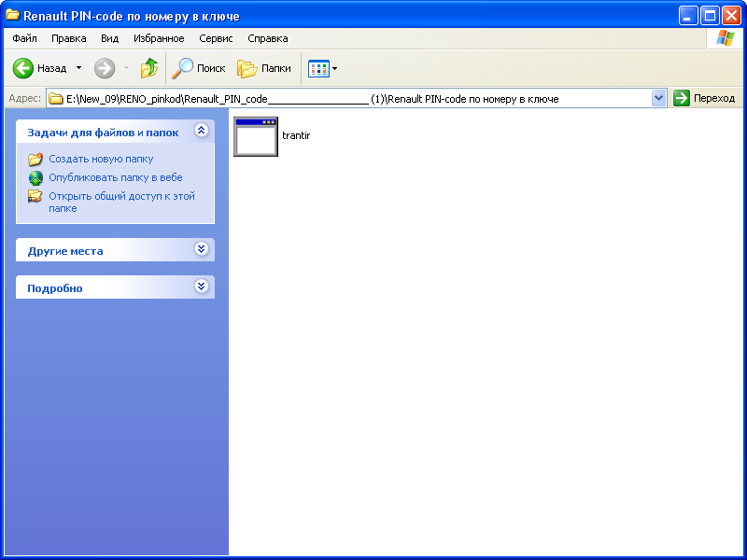Click Создать новую папку link
747x560 pixels.
[101, 159]
